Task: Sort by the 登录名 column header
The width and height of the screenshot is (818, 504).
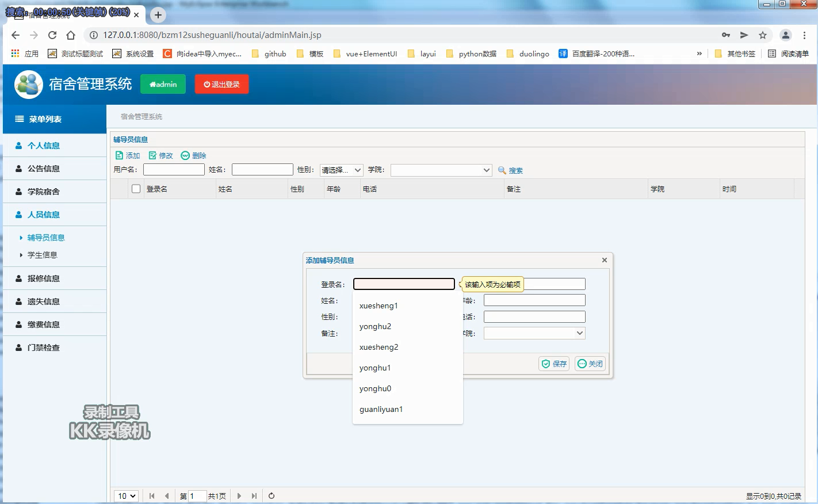Action: click(180, 189)
